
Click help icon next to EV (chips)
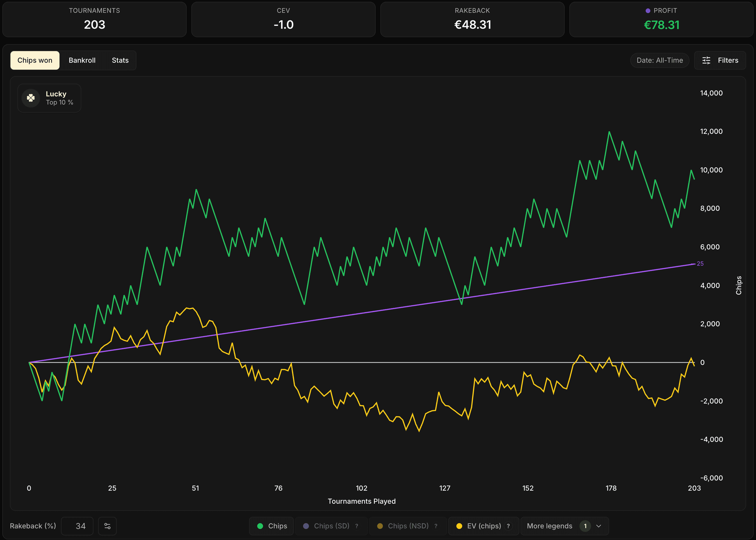click(x=508, y=526)
